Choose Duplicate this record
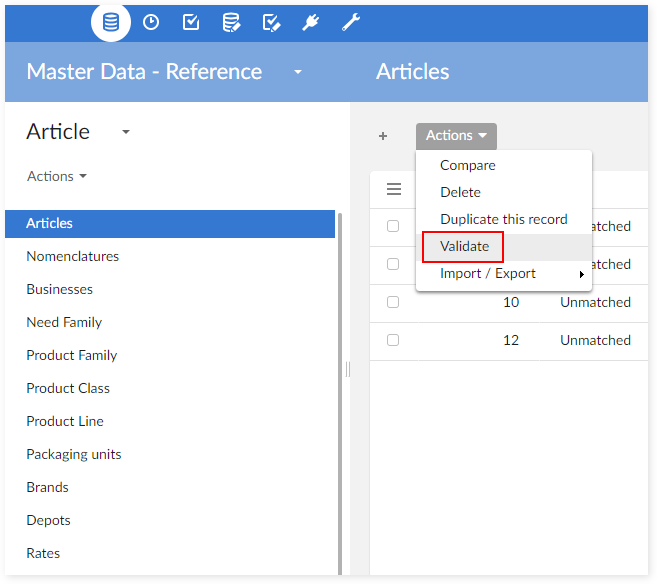Screen dimensions: 657x584 pos(504,220)
